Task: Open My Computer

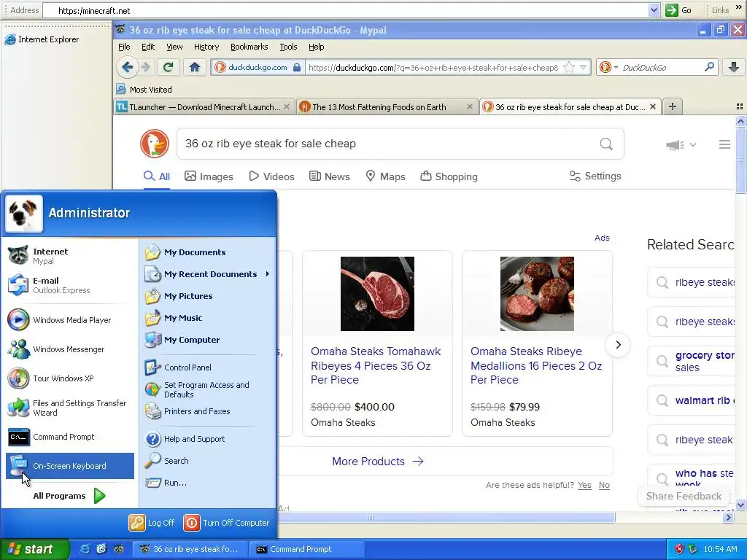Action: pos(208,340)
